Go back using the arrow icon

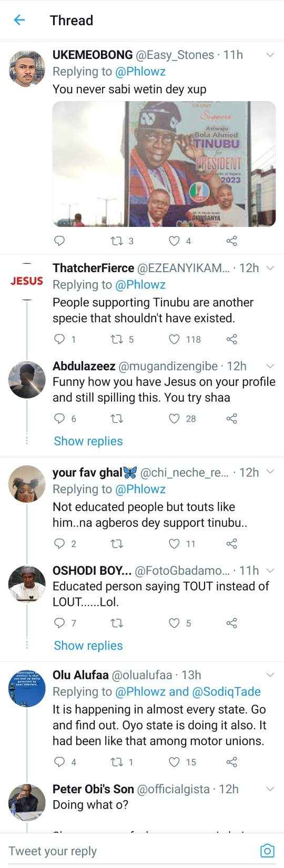coord(19,20)
